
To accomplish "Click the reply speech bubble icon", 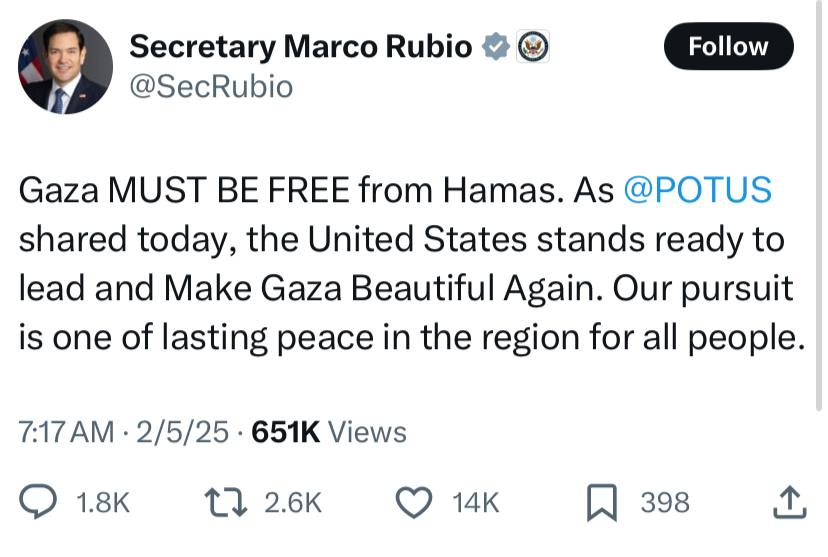I will (39, 501).
